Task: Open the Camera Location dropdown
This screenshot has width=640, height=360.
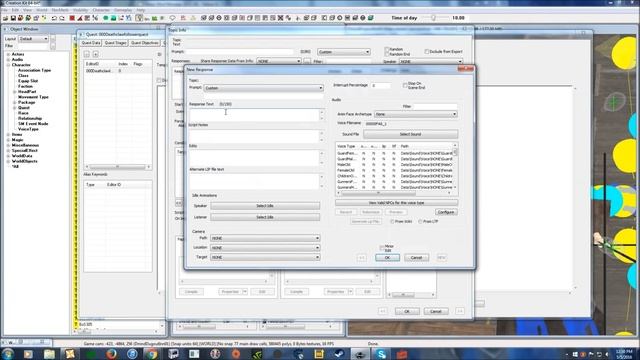Action: (265, 248)
